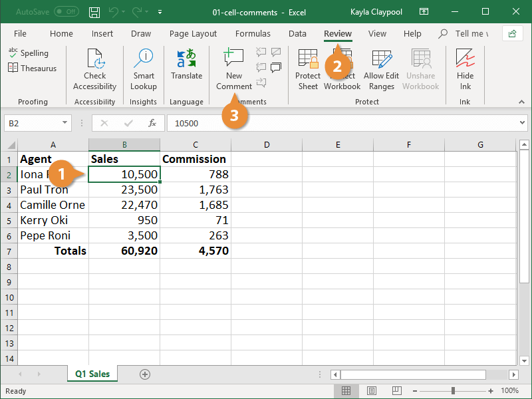Viewport: 532px width, 399px height.
Task: Show all comments in the workbook
Action: click(x=275, y=68)
